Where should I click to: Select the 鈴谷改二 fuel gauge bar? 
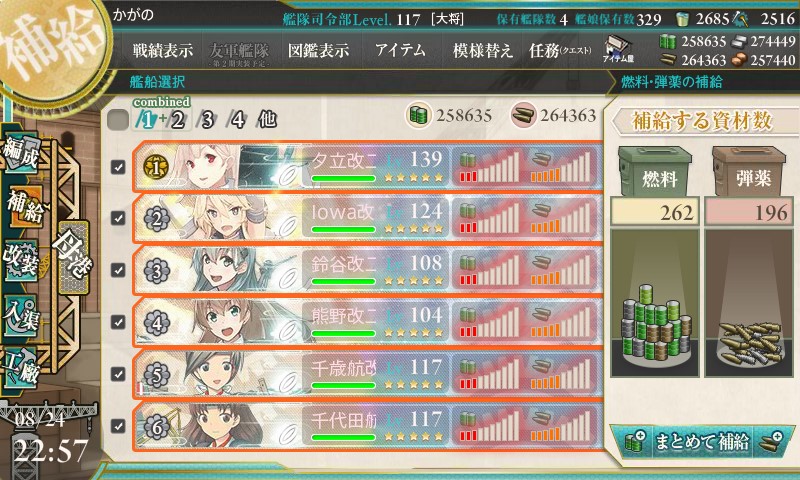489,270
